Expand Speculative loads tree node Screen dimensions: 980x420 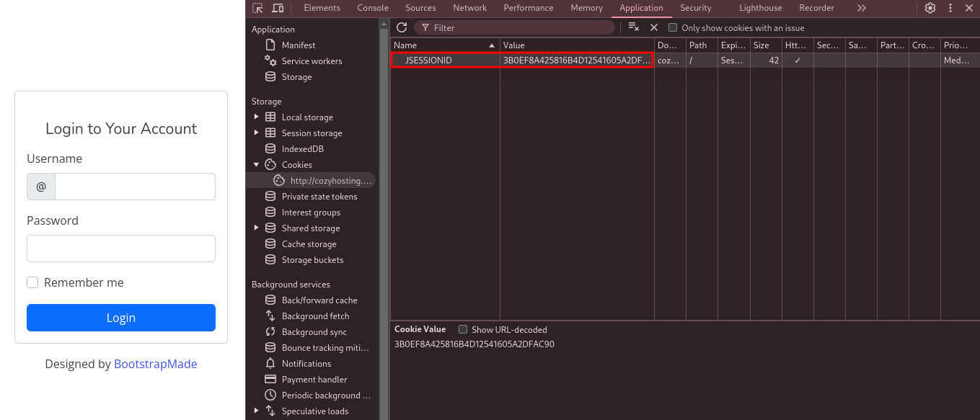coord(256,411)
